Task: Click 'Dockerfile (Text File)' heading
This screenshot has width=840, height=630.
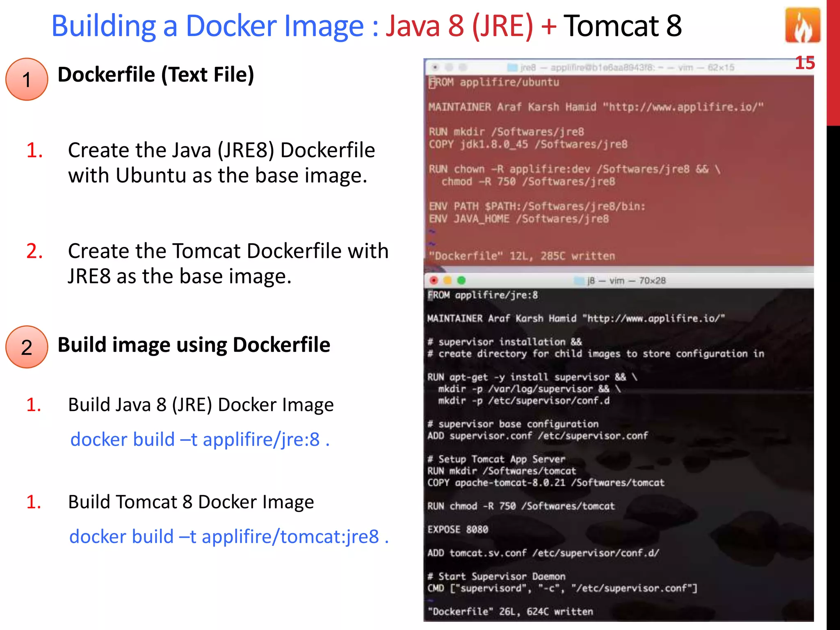Action: tap(156, 75)
